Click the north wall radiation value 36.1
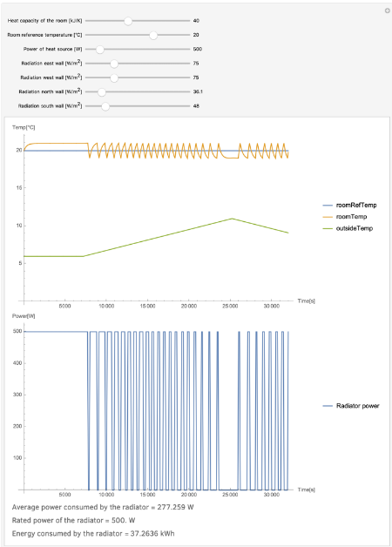392x547 pixels. [198, 91]
